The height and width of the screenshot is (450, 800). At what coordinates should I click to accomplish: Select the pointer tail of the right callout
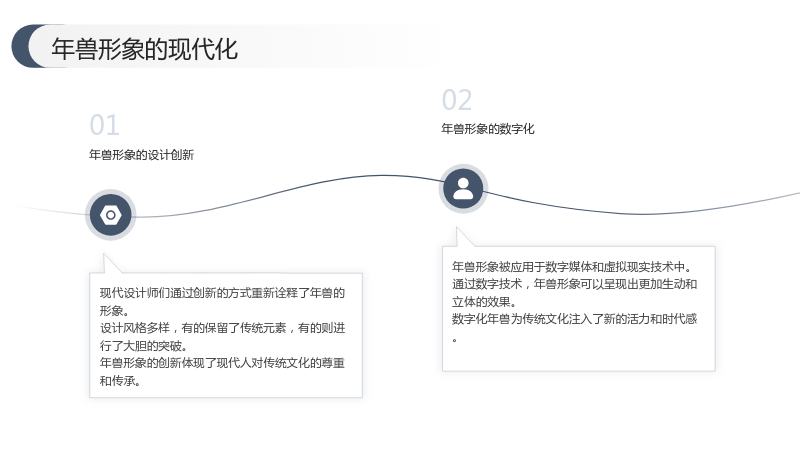(x=464, y=237)
